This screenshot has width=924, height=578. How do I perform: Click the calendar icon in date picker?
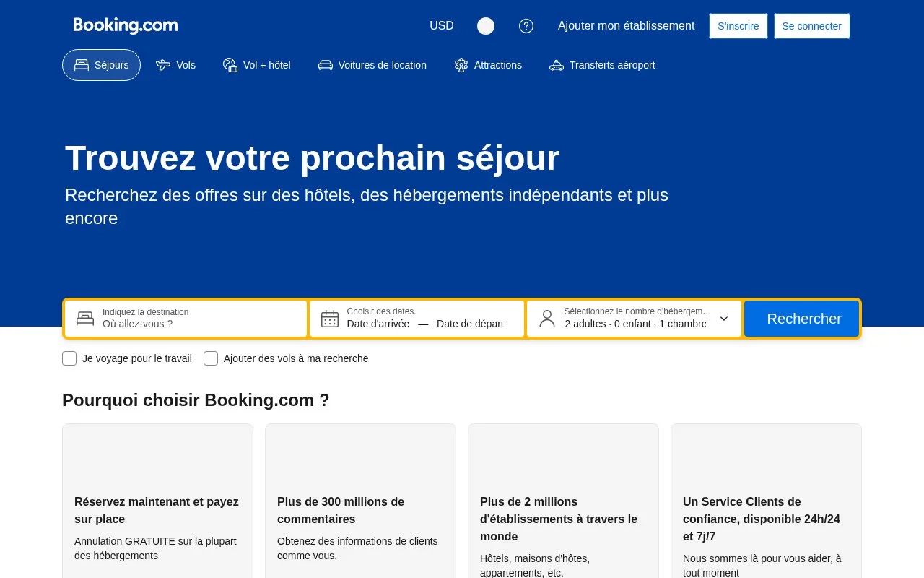[x=330, y=319]
